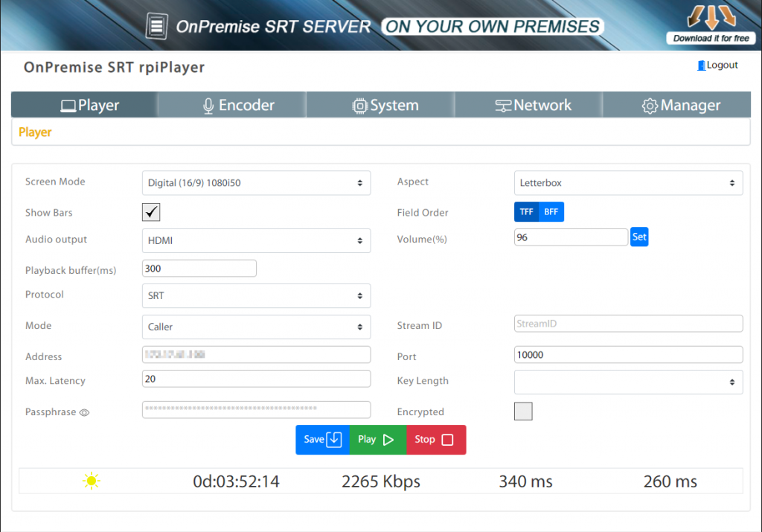The image size is (762, 532).
Task: Click the Logout door icon
Action: (701, 65)
